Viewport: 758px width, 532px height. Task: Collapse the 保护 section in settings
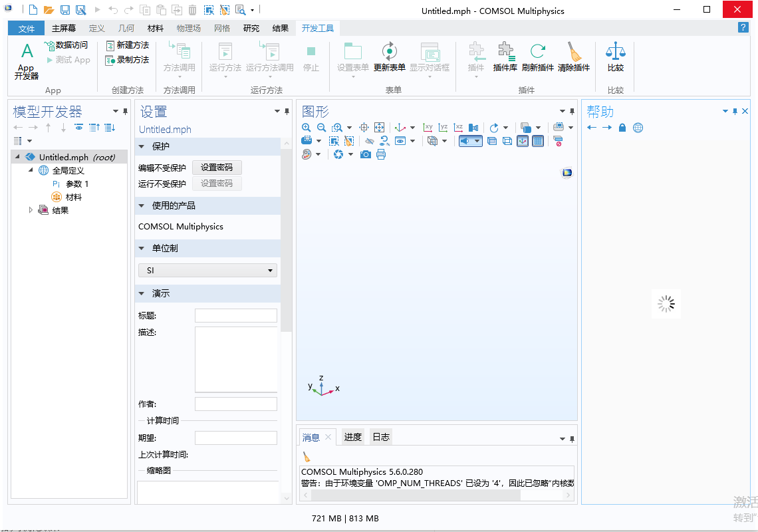[142, 146]
